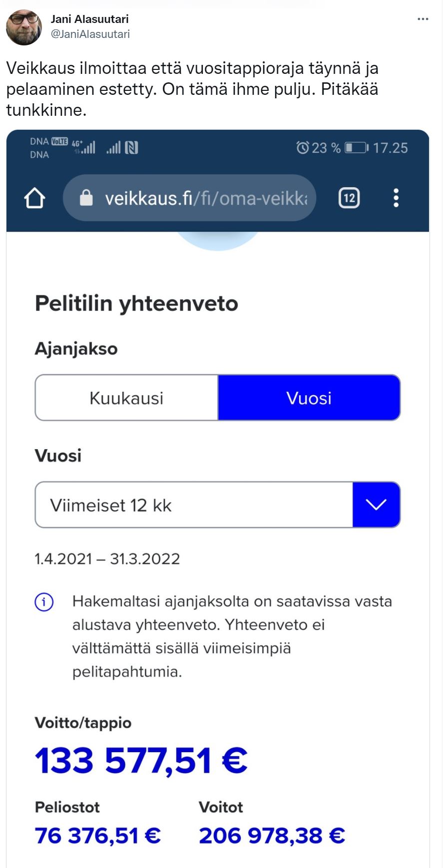The image size is (445, 868).
Task: Open the tab switcher showing 12 tabs
Action: coord(349,198)
